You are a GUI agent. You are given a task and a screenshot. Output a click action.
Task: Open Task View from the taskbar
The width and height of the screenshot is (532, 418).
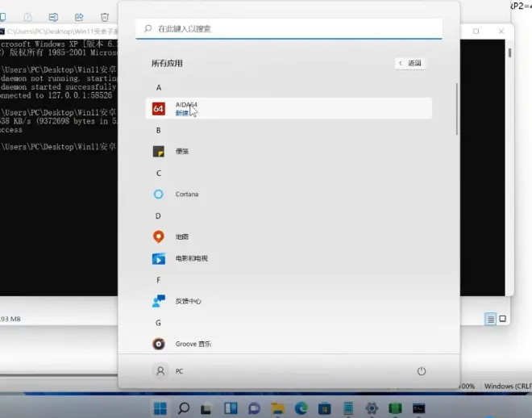click(206, 408)
